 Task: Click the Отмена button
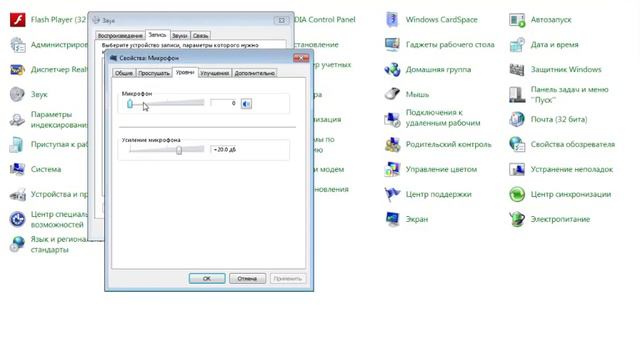tap(247, 278)
